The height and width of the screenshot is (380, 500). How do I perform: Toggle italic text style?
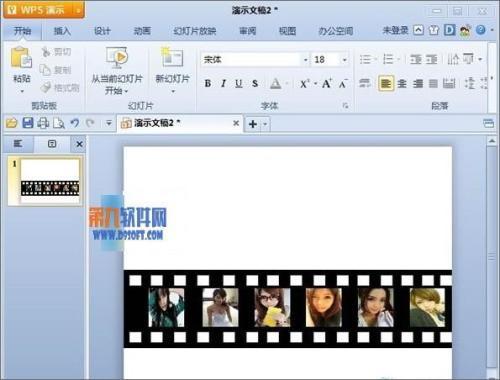tap(223, 83)
